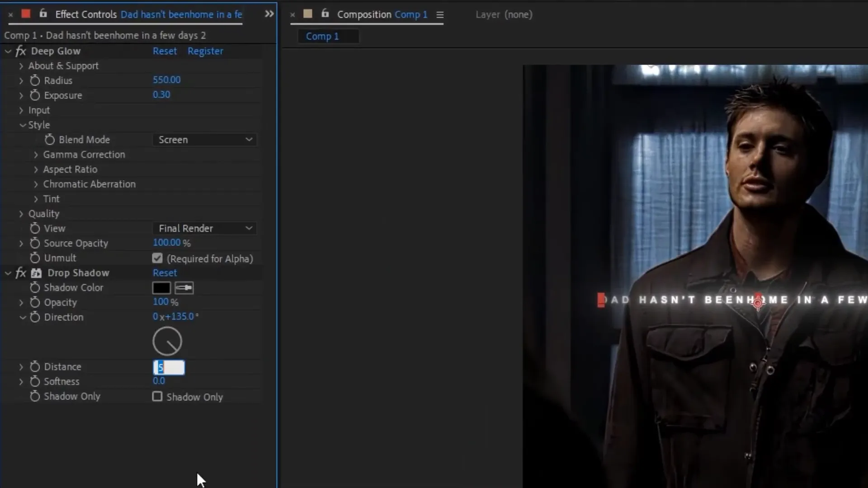Screen dimensions: 868x488
Task: Click the Radius value 550.00
Action: pos(166,80)
